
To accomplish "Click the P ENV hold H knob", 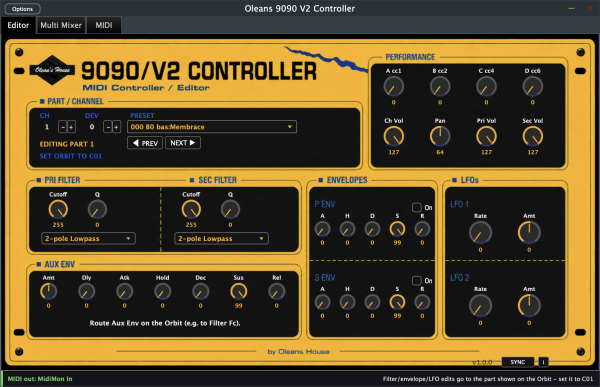I will click(347, 229).
